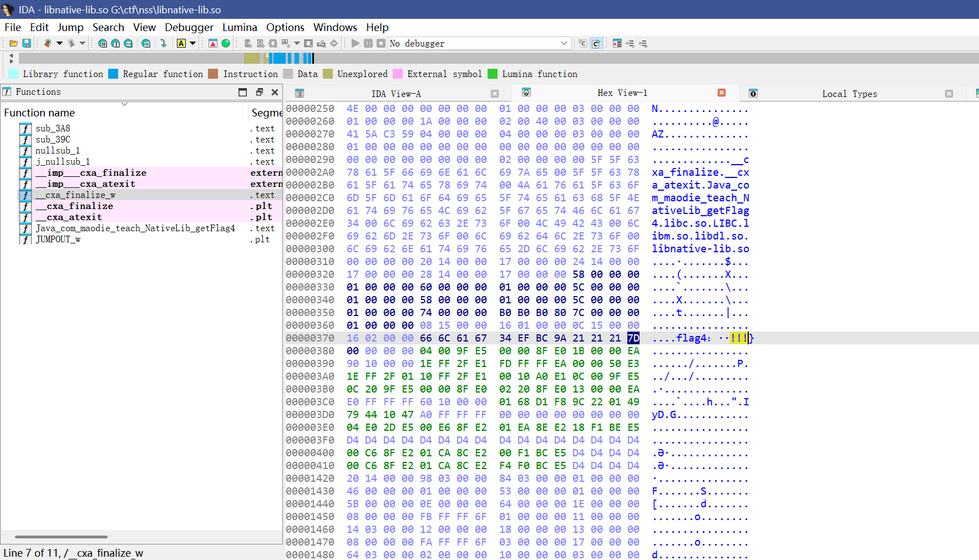Screen dimensions: 979x560
Task: Expand the dropdown arrow next to text search
Action: click(193, 43)
